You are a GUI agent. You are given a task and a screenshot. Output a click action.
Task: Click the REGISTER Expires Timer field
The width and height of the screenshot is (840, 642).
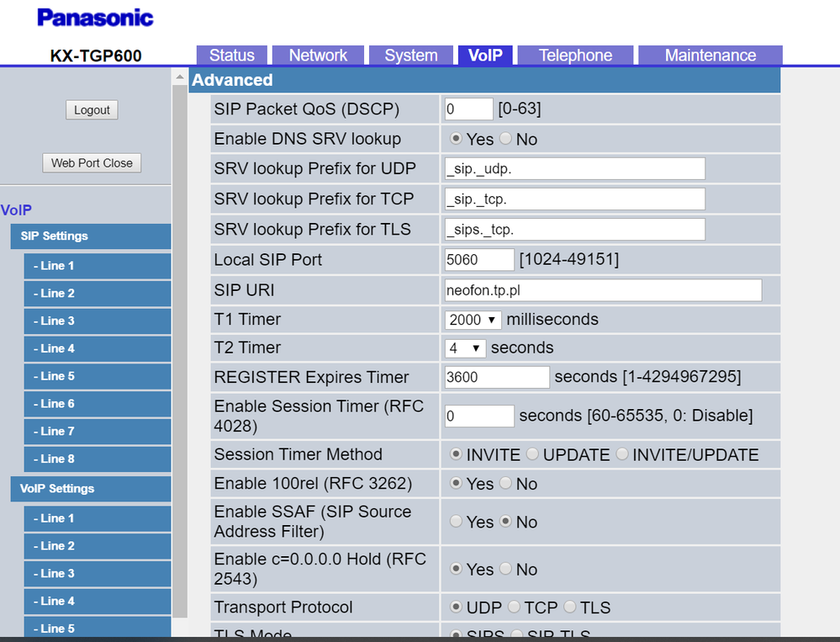point(497,377)
